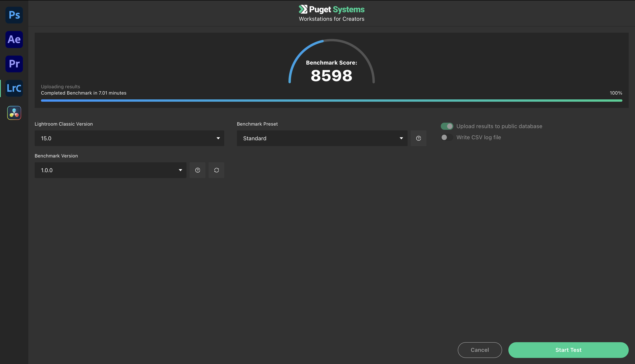This screenshot has width=635, height=364.
Task: Select the After Effects icon
Action: [x=14, y=39]
